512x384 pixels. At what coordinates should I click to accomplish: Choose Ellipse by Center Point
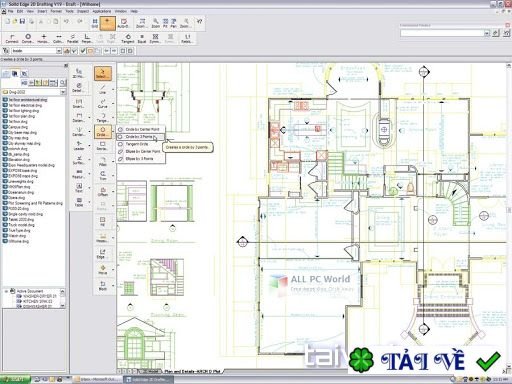coord(140,151)
